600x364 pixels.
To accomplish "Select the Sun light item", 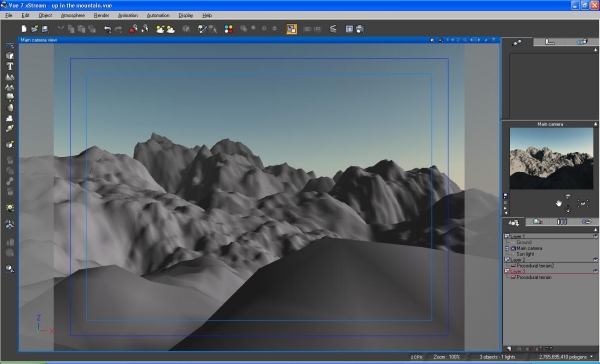I will click(525, 254).
